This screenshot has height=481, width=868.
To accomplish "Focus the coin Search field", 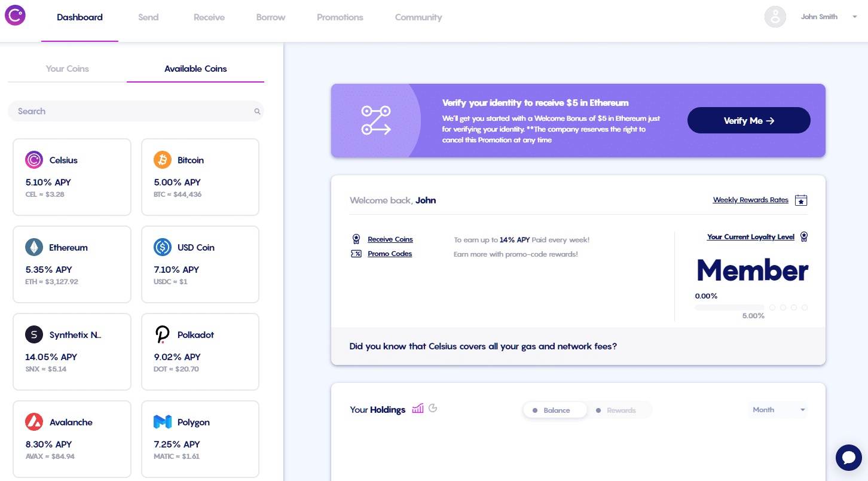I will coord(136,111).
